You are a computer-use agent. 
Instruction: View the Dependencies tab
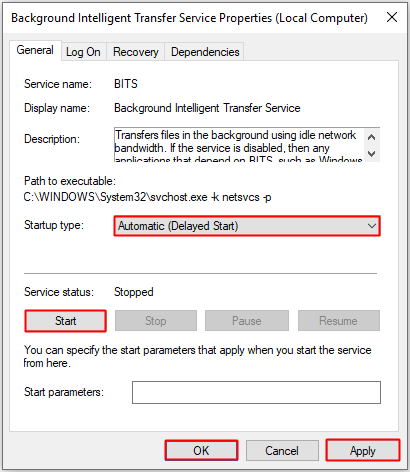point(205,52)
